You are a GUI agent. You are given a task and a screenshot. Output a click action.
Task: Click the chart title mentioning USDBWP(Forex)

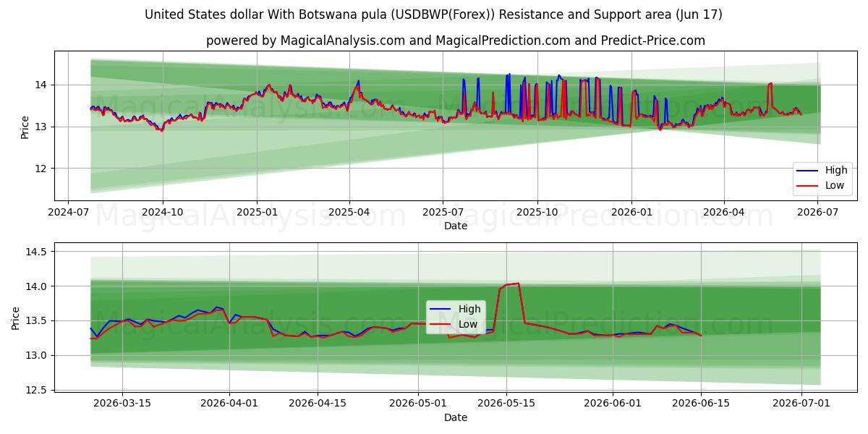coord(433,14)
